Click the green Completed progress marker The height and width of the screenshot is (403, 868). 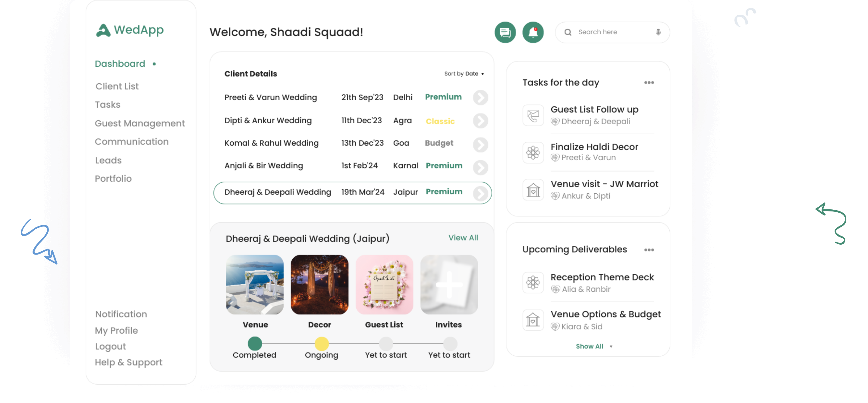[x=255, y=344]
